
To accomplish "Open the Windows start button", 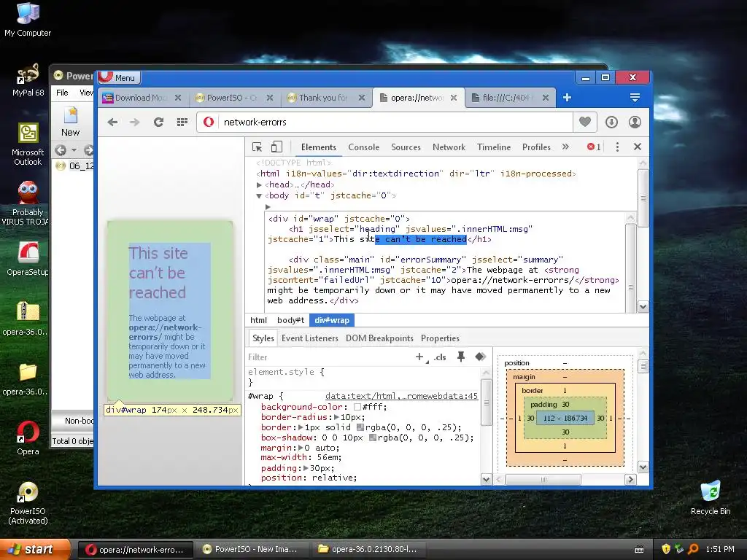I will click(35, 550).
